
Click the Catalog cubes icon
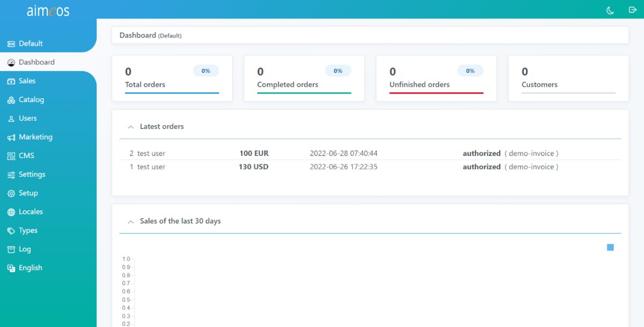[11, 100]
